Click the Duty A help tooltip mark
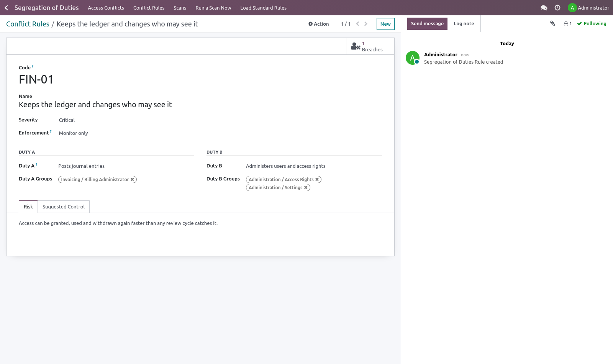 click(36, 164)
